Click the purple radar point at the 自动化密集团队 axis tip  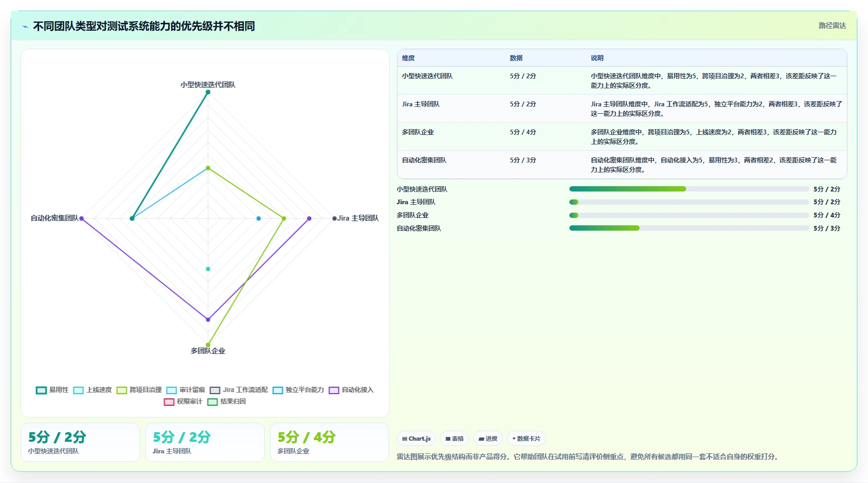coord(81,218)
